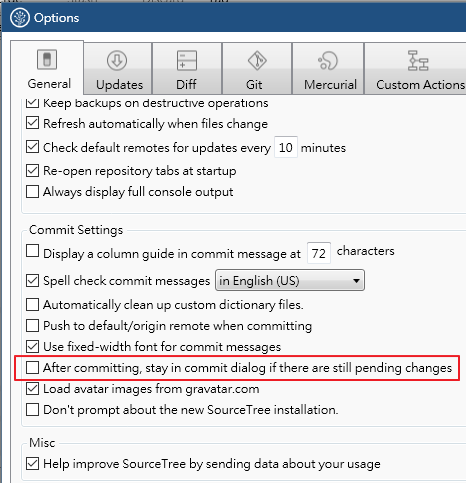Viewport: 466px width, 483px height.
Task: Click the SourceTree logo in Options title bar
Action: tap(20, 18)
